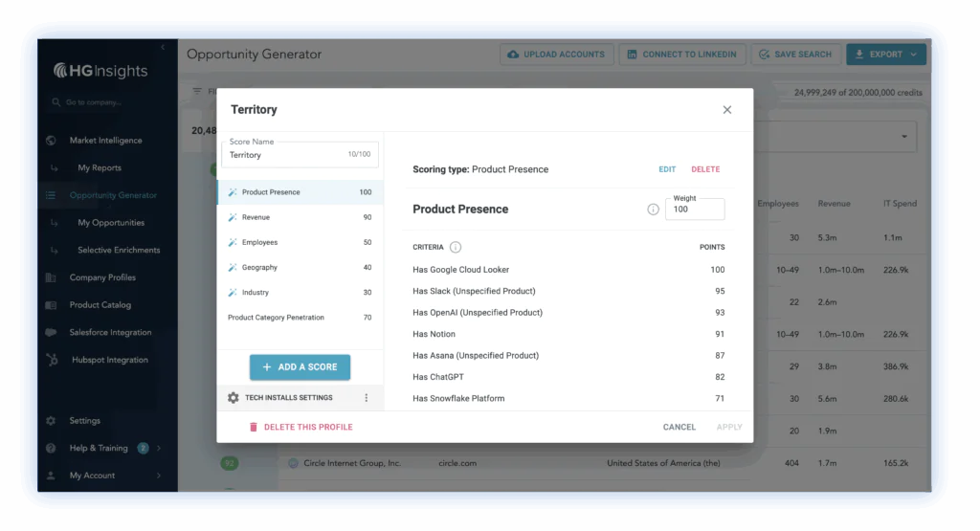980x531 pixels.
Task: Select the Geography score row
Action: click(300, 267)
